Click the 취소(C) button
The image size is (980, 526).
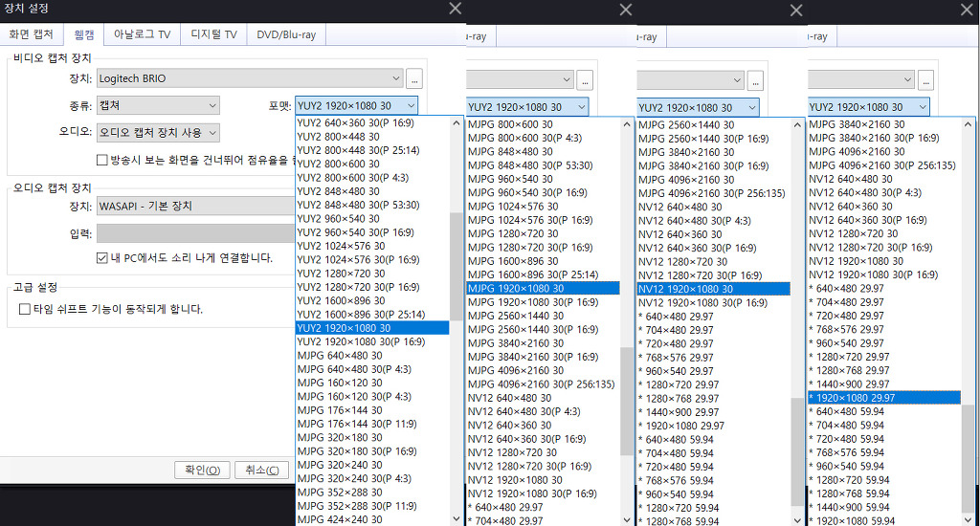[x=261, y=470]
